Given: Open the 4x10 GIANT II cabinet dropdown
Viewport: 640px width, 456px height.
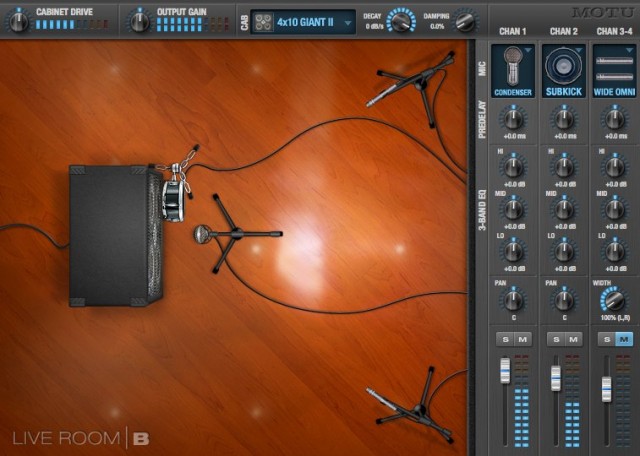Looking at the screenshot, I should [304, 20].
